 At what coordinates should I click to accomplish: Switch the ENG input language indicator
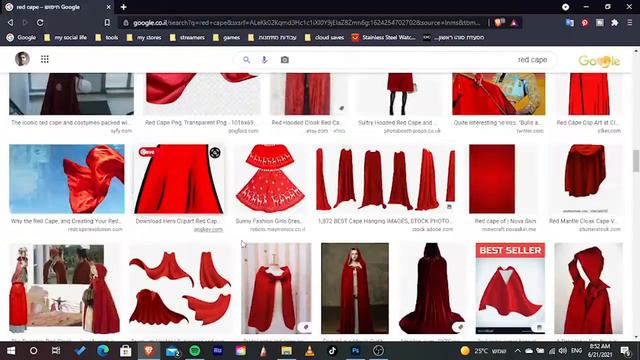[x=576, y=351]
